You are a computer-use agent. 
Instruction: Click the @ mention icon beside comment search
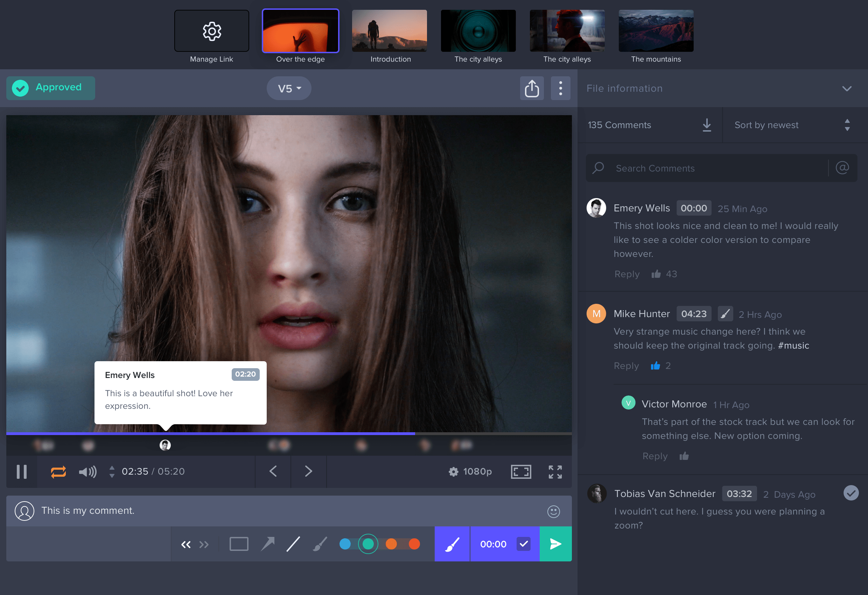[842, 168]
